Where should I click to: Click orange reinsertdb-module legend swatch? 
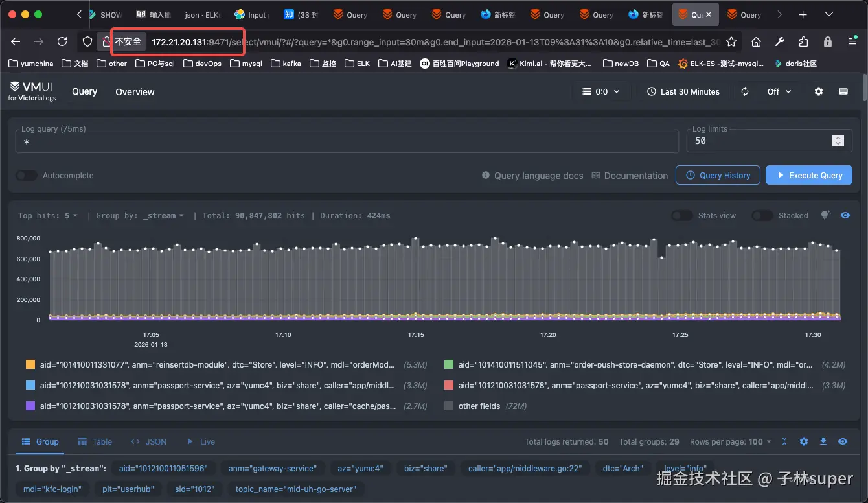pyautogui.click(x=30, y=365)
